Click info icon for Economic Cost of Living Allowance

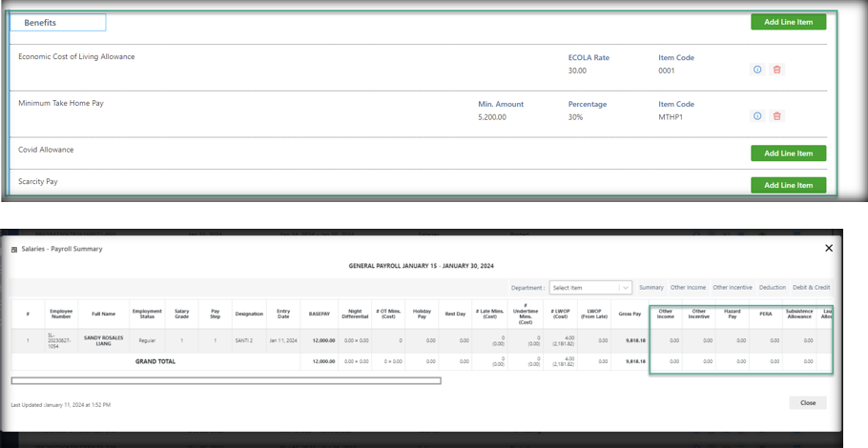(757, 70)
